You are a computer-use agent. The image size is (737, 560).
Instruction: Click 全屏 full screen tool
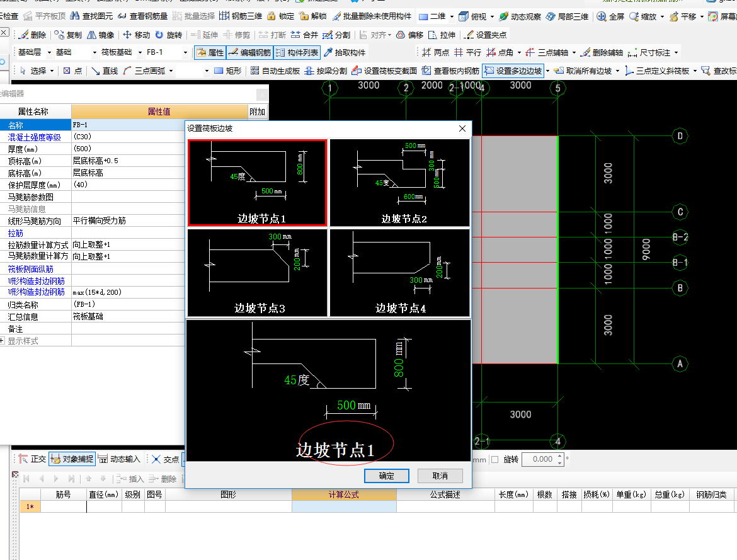(610, 16)
